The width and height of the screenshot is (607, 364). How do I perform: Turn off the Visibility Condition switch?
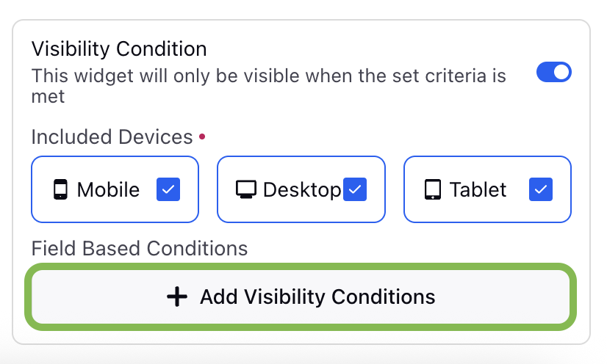click(x=553, y=72)
